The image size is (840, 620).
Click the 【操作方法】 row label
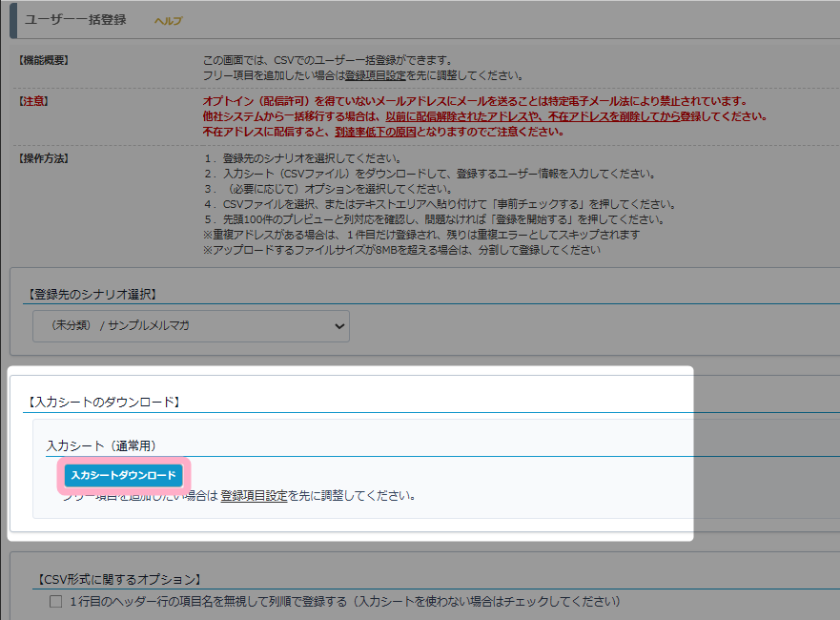click(x=44, y=158)
